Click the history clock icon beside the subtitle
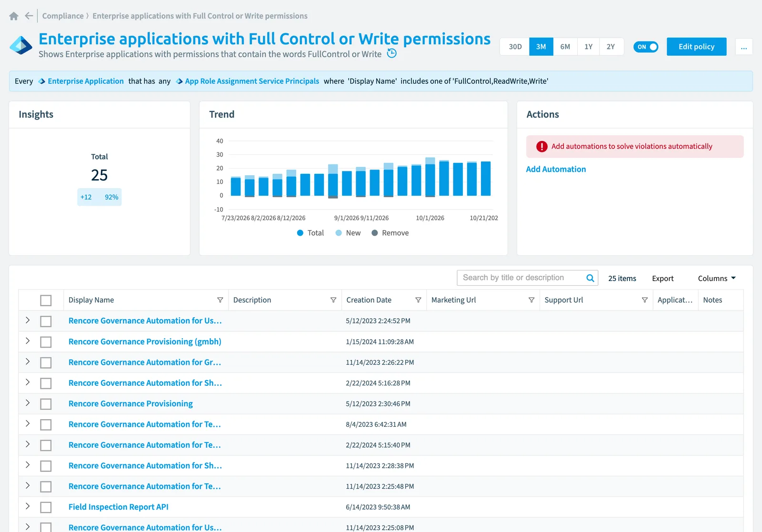This screenshot has width=762, height=532. pyautogui.click(x=391, y=53)
